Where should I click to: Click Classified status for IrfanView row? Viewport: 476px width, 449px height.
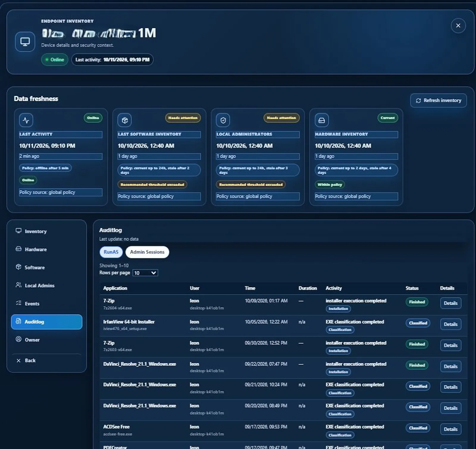pos(418,323)
